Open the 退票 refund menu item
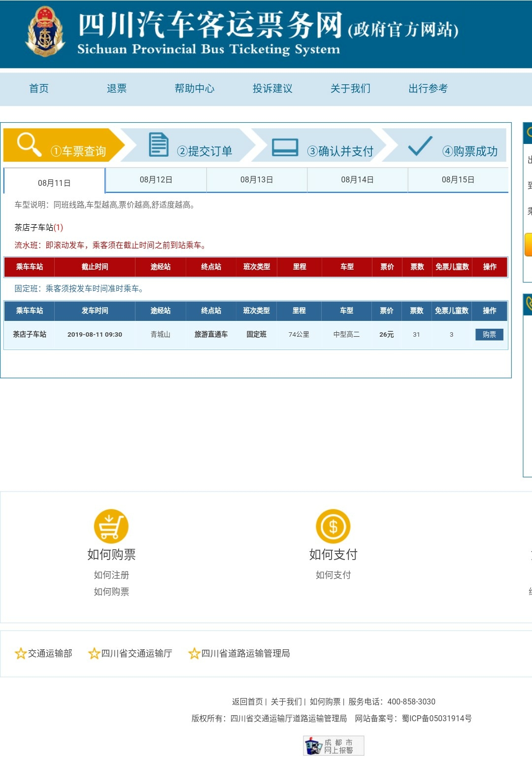Image resolution: width=532 pixels, height=771 pixels. pos(117,88)
